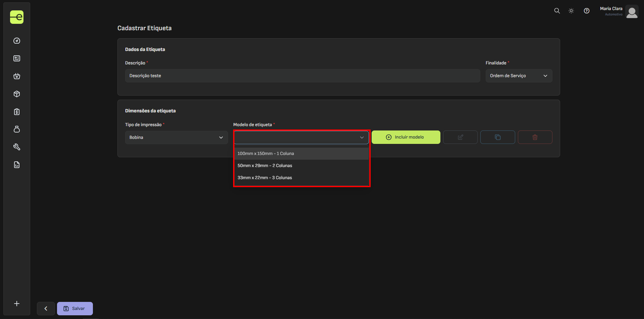
Task: Click the plus icon at sidebar bottom
Action: coord(17,304)
